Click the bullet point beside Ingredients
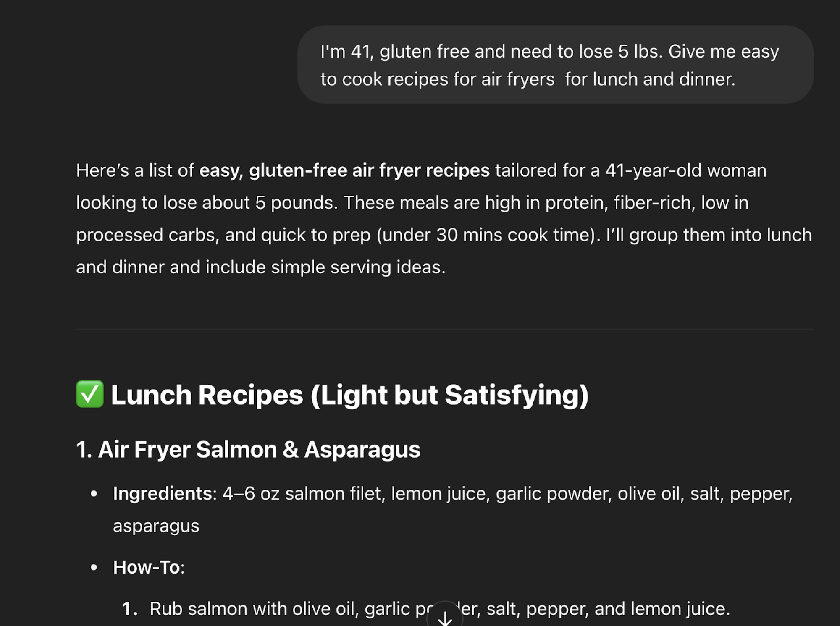The width and height of the screenshot is (840, 626). (x=94, y=494)
